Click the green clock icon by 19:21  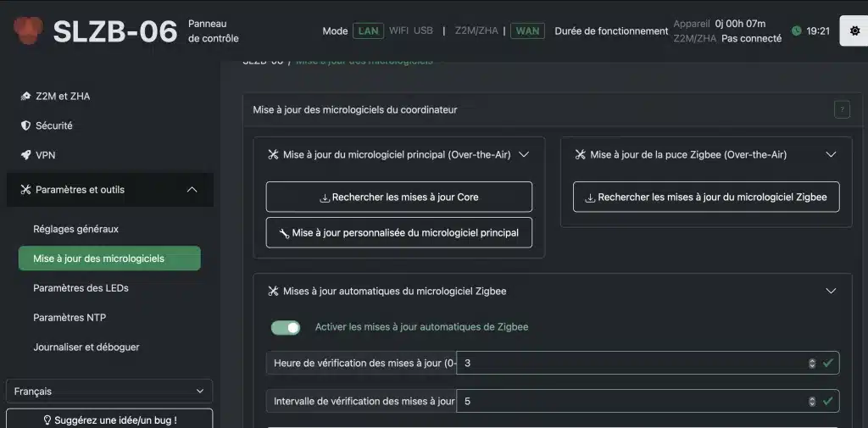(x=796, y=31)
